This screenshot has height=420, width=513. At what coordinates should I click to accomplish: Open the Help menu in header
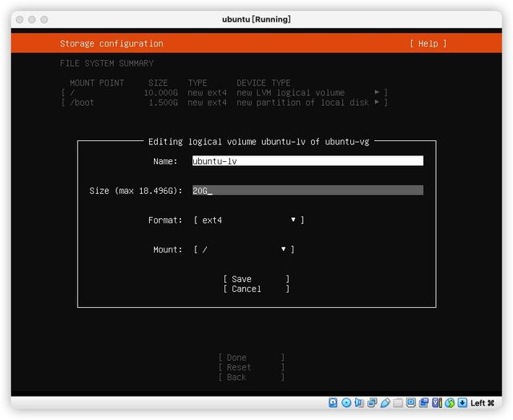click(x=428, y=43)
